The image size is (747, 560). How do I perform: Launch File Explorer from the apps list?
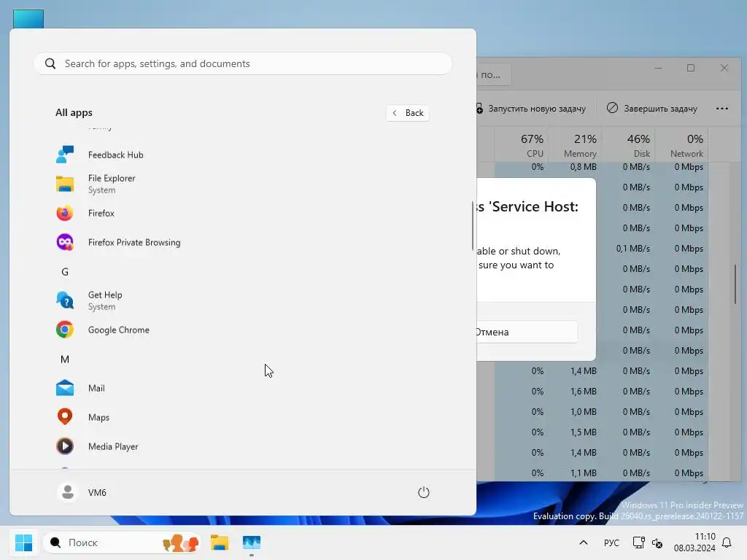pyautogui.click(x=112, y=184)
